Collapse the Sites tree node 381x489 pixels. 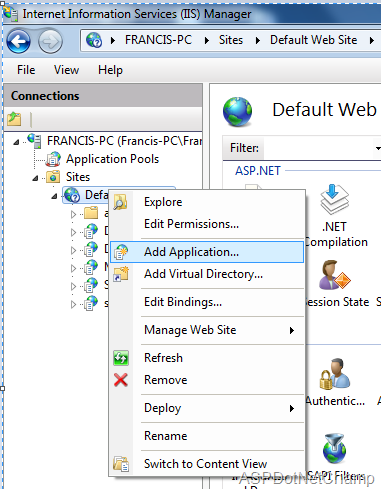[35, 178]
